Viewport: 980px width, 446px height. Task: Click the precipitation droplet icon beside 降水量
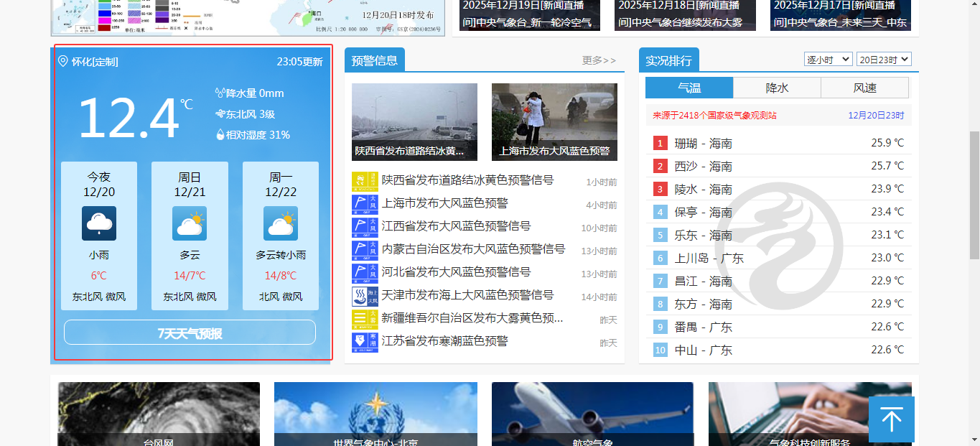[x=220, y=93]
